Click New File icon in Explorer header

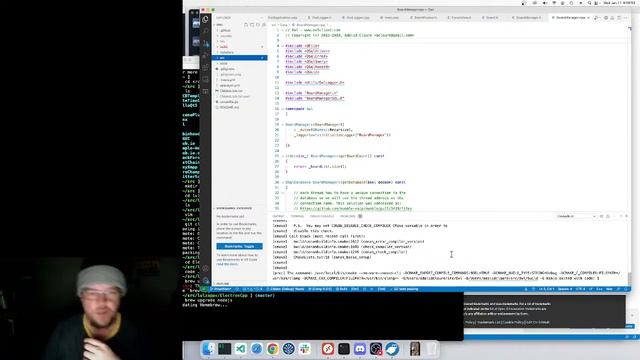246,24
